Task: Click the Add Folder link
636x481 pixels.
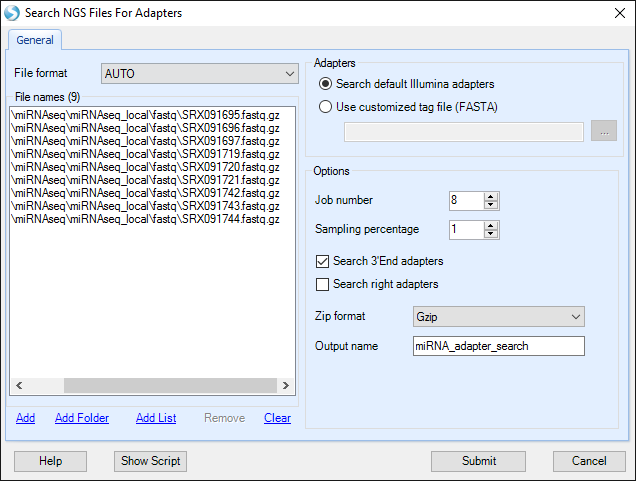Action: click(82, 418)
